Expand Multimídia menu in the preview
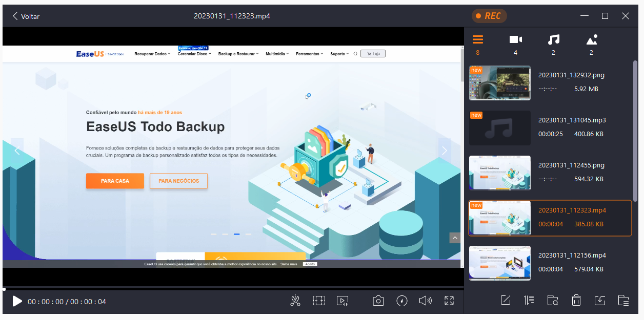 (x=277, y=54)
